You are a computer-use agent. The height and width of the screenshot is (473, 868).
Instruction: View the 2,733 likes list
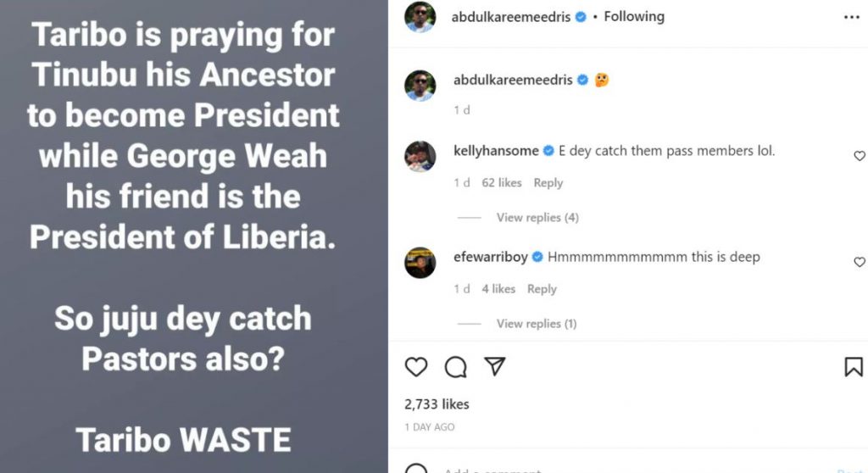tap(437, 404)
